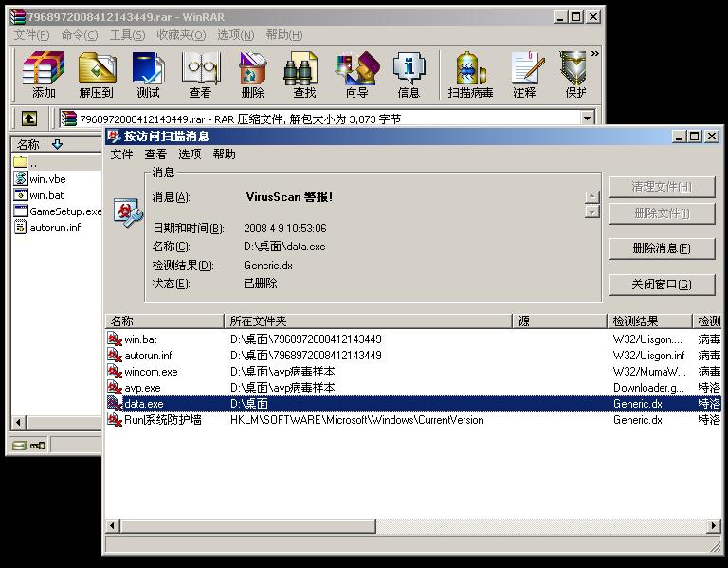
Task: Click the scan messages window title icon
Action: coord(114,136)
